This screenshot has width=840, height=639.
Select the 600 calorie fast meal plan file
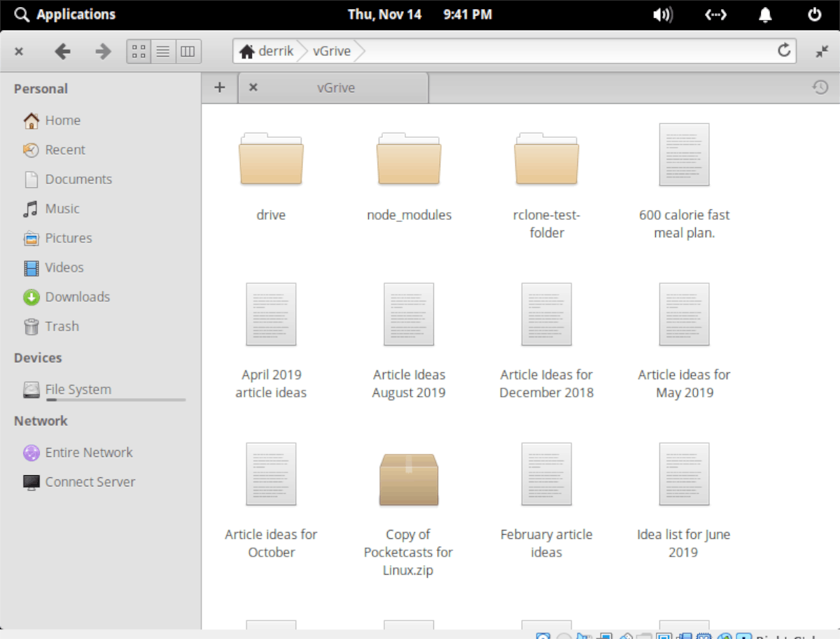[x=685, y=155]
